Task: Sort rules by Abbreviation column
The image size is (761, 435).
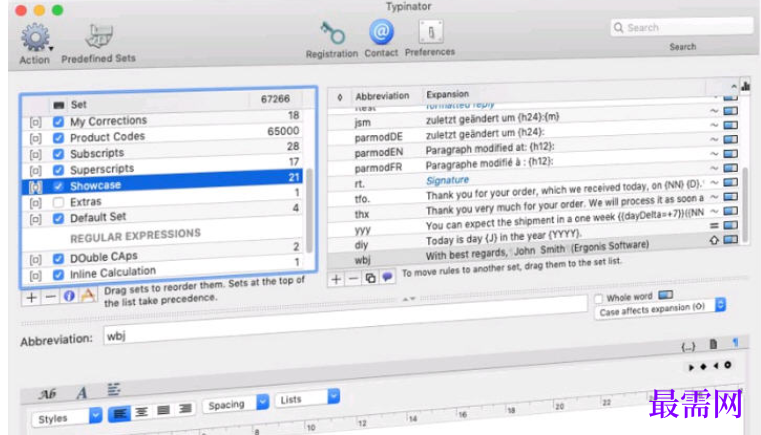Action: point(382,96)
